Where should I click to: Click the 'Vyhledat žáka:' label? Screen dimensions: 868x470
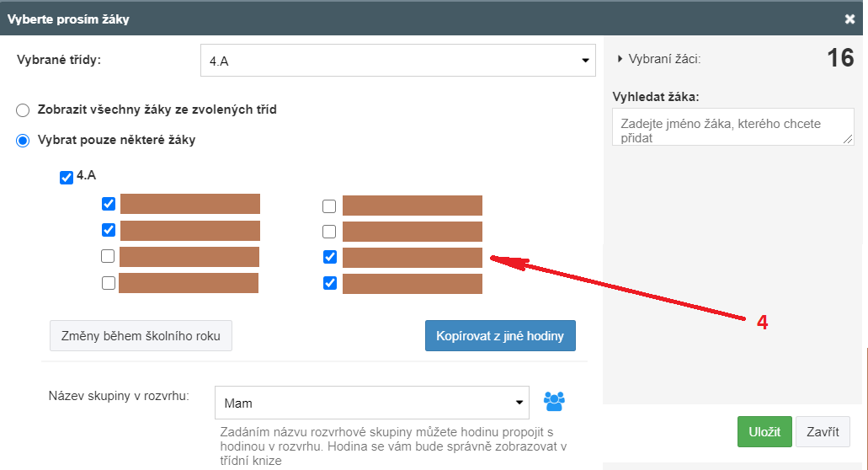click(656, 97)
